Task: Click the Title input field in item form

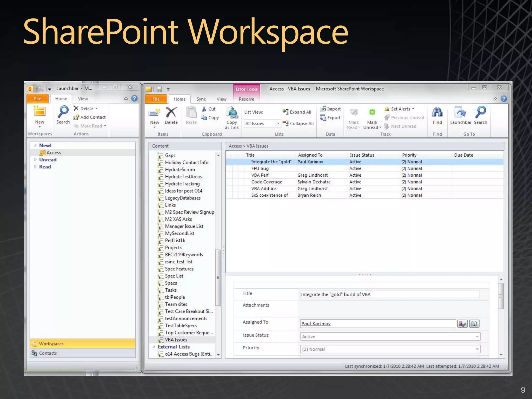Action: point(390,295)
